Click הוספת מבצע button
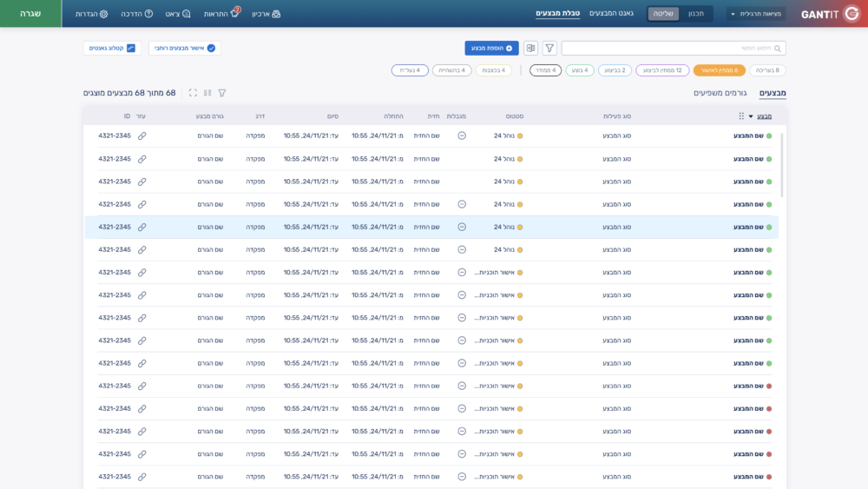This screenshot has width=868, height=489. coord(491,48)
